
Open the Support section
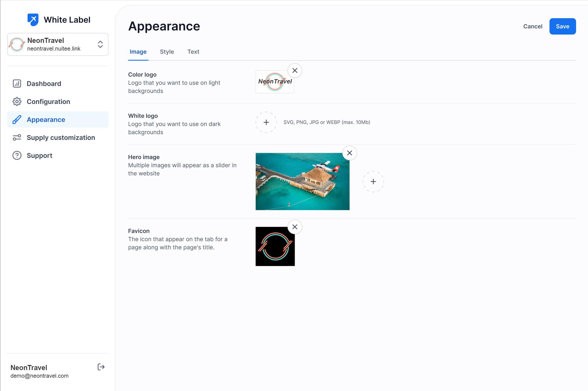click(39, 155)
